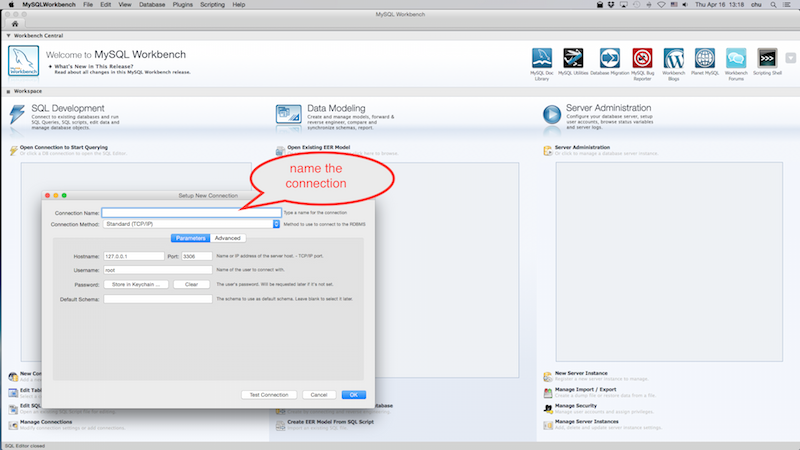Visit the Planet MySQL shortcut
Image resolution: width=800 pixels, height=450 pixels.
(x=704, y=57)
